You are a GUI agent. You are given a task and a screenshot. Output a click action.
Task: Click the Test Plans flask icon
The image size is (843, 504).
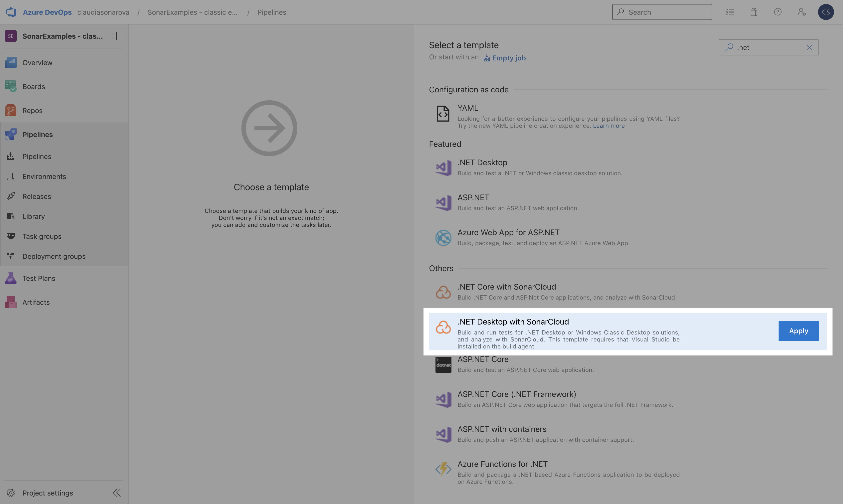(11, 278)
